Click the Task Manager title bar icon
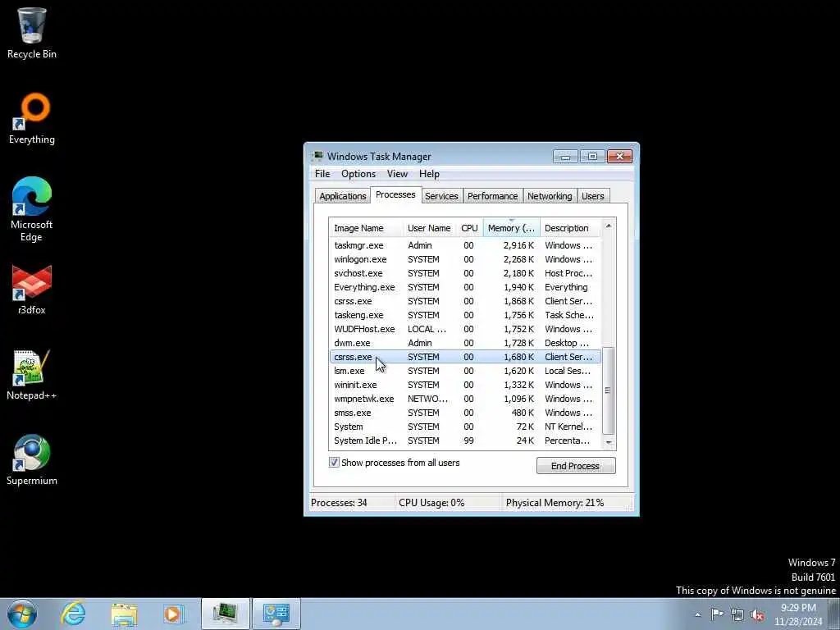 pos(317,156)
